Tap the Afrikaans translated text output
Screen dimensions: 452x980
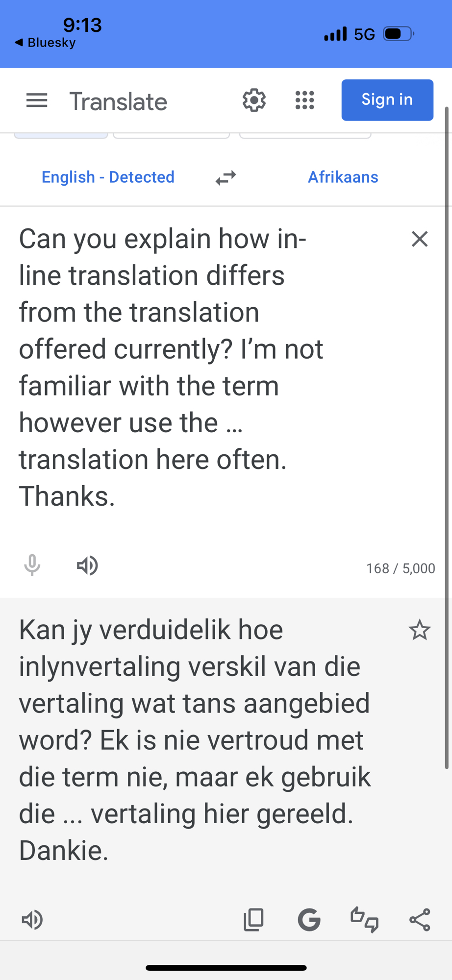[x=196, y=740]
